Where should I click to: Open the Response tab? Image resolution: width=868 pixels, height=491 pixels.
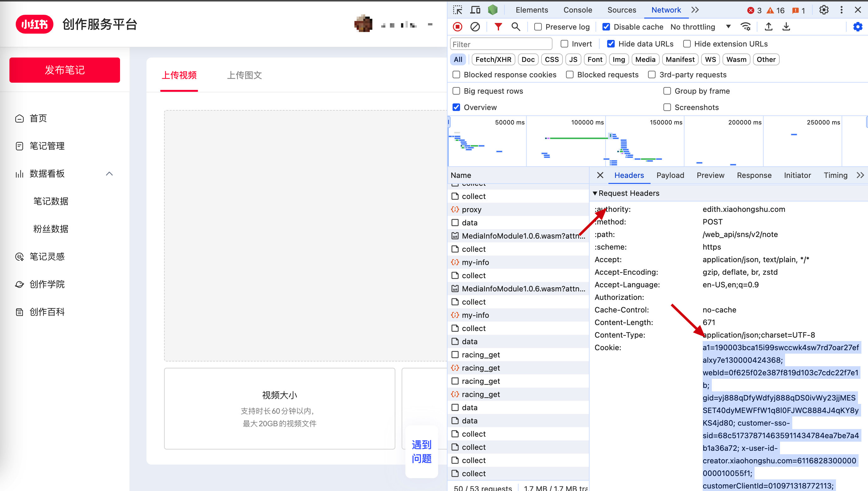[x=754, y=175]
